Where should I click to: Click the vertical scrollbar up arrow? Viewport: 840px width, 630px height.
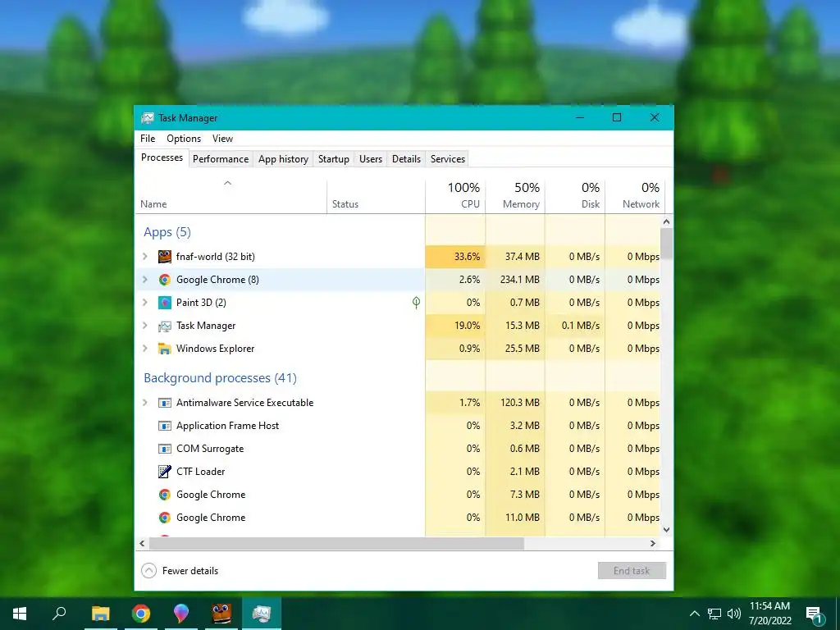[x=666, y=221]
